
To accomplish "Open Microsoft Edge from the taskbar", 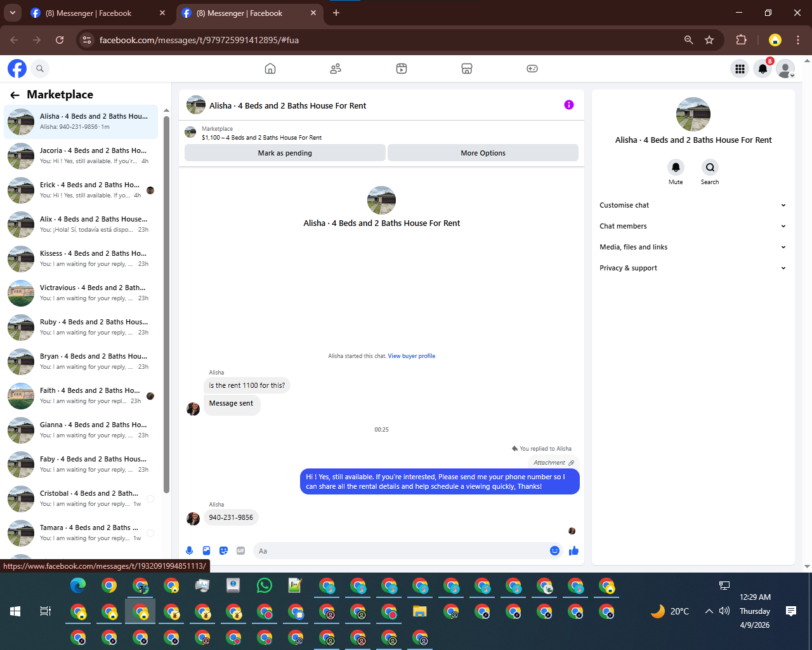I will [x=78, y=585].
